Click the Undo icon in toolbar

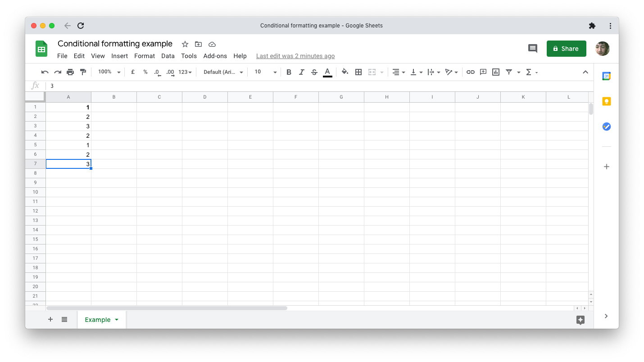coord(45,72)
